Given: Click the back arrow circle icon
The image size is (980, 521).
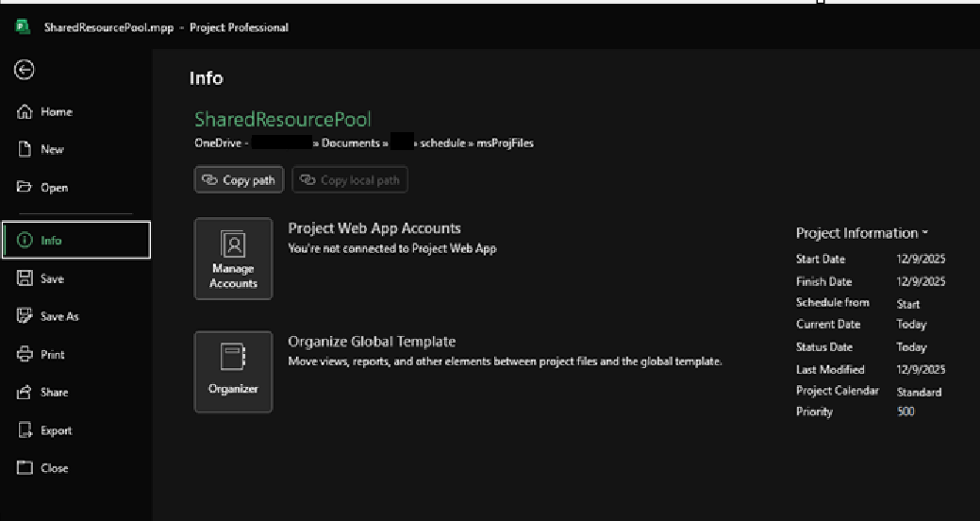Looking at the screenshot, I should click(25, 70).
